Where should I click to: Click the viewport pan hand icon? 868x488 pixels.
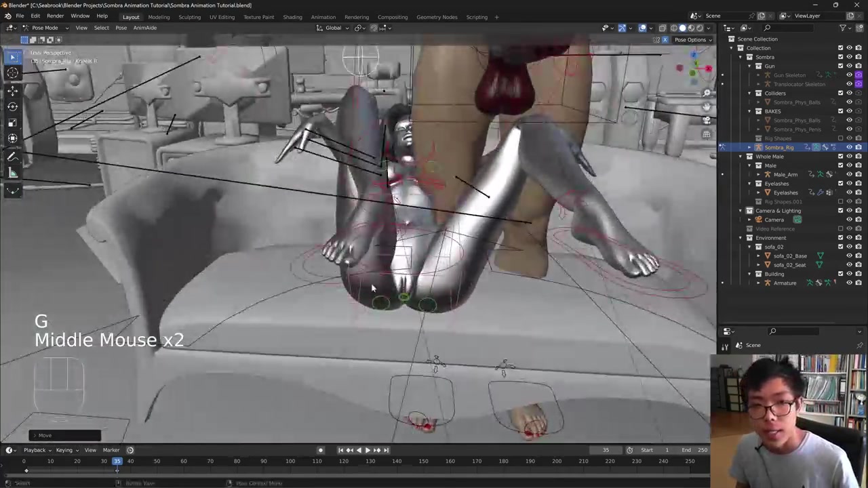(707, 106)
